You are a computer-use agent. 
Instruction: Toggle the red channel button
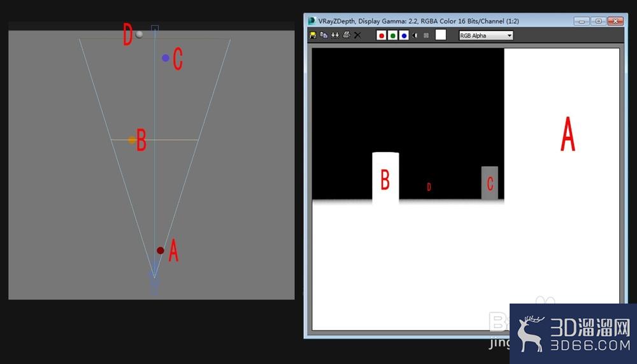[381, 36]
